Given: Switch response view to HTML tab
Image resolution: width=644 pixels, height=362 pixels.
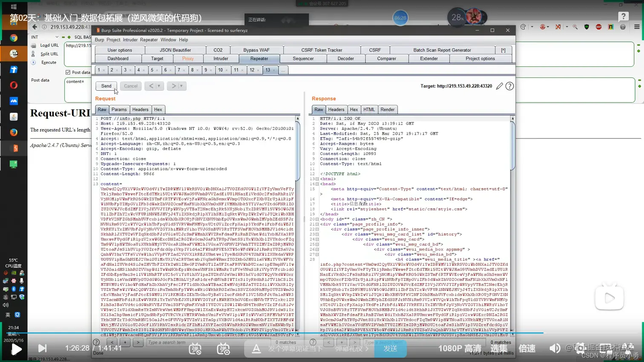Looking at the screenshot, I should click(x=369, y=109).
